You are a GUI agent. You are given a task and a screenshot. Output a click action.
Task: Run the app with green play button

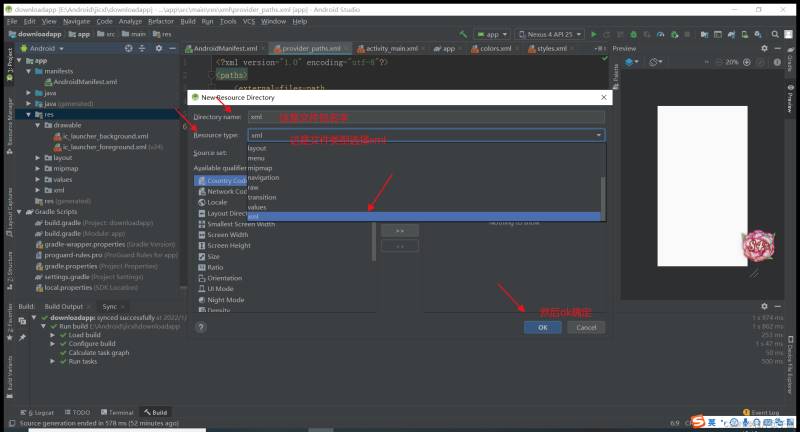593,34
